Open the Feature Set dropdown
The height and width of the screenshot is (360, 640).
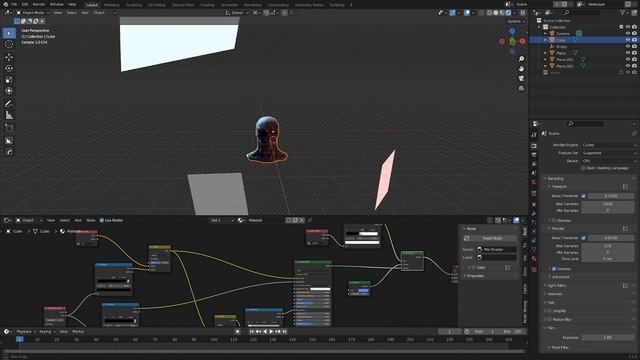(x=609, y=153)
